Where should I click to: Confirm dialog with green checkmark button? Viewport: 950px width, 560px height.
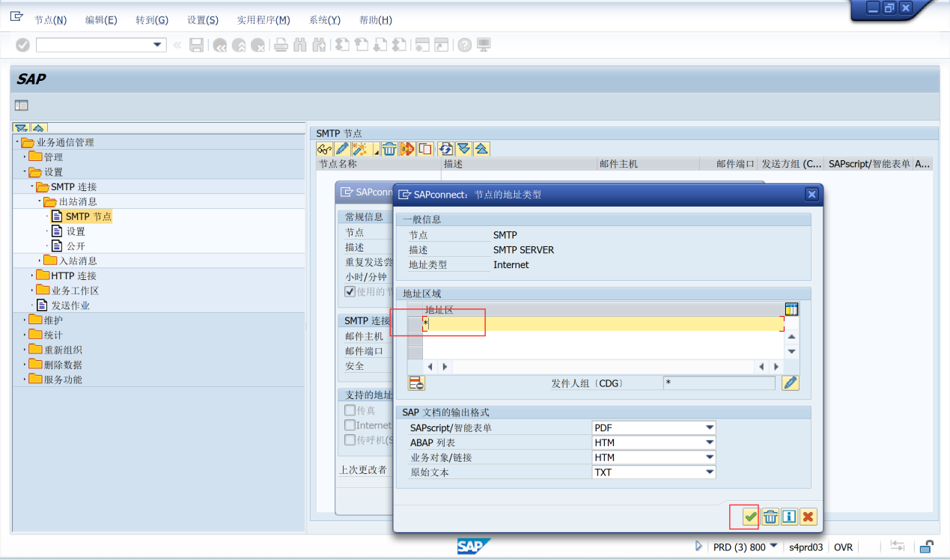tap(750, 517)
